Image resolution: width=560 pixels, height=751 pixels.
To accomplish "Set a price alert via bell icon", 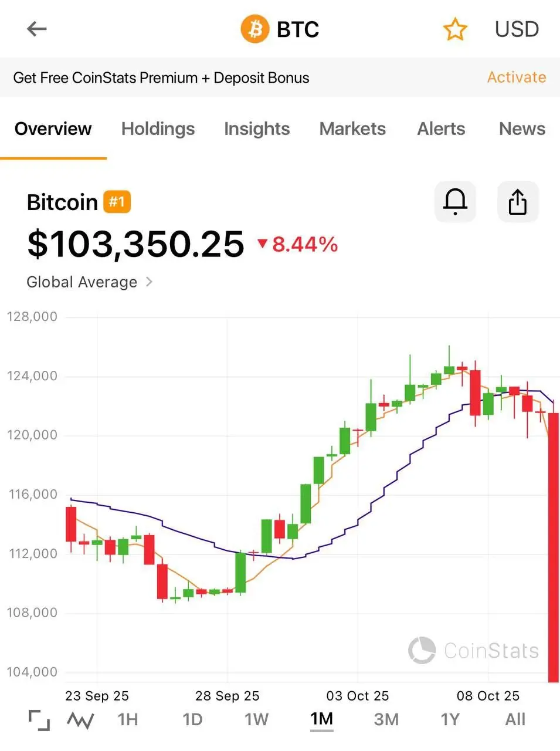I will click(x=454, y=202).
